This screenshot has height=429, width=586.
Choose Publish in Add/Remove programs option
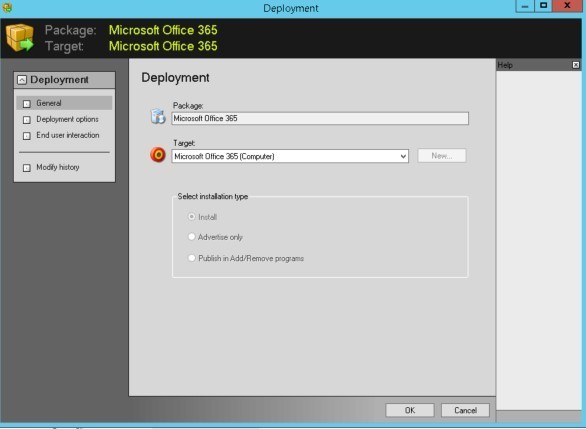(x=191, y=258)
